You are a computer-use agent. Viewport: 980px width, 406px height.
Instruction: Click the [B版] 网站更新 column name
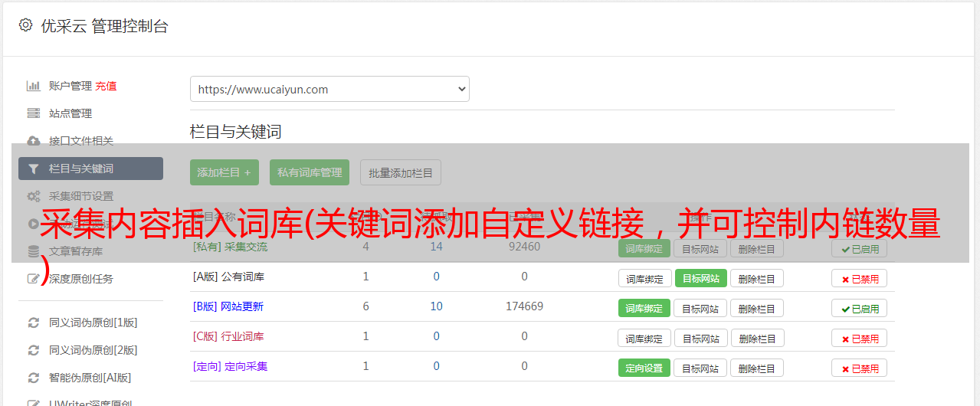pyautogui.click(x=228, y=306)
